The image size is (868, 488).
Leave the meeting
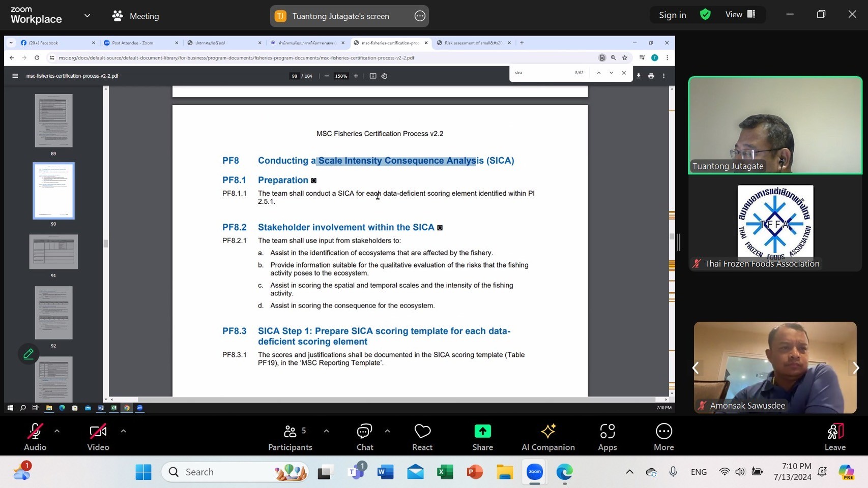point(834,437)
